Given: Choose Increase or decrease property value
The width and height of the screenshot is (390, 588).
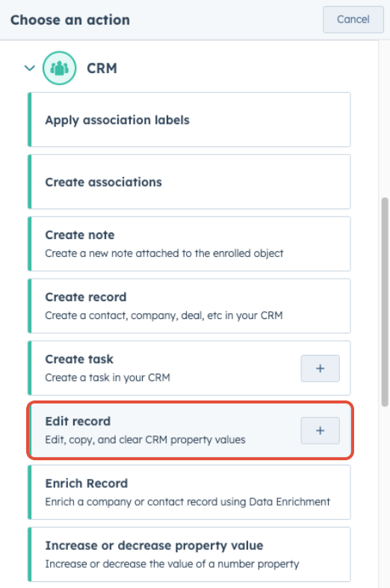Looking at the screenshot, I should (189, 554).
